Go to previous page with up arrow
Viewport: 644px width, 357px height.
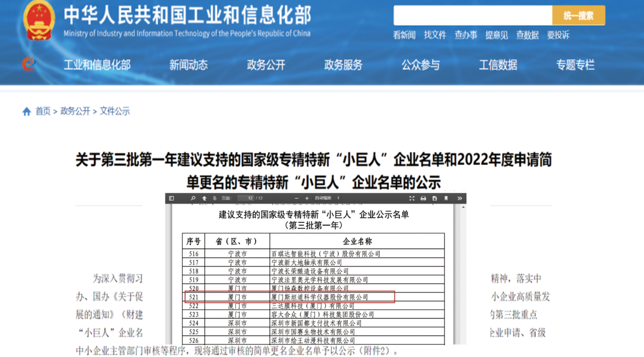click(x=204, y=198)
